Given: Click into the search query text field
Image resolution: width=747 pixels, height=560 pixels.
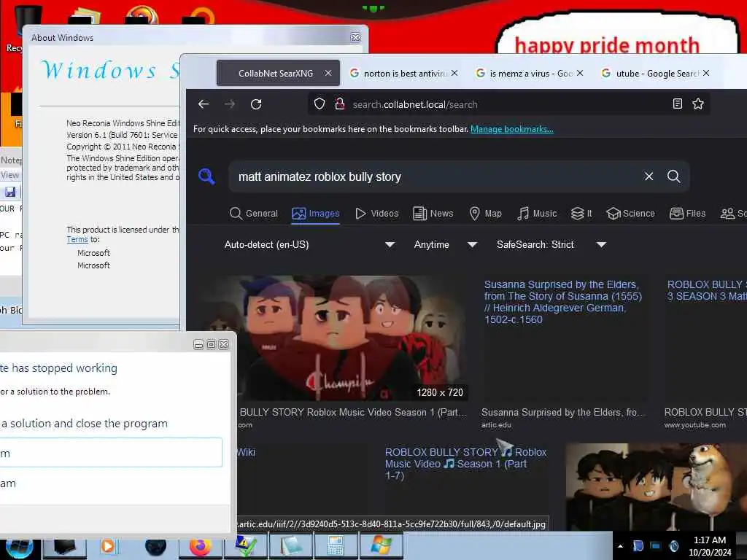Looking at the screenshot, I should [x=436, y=176].
